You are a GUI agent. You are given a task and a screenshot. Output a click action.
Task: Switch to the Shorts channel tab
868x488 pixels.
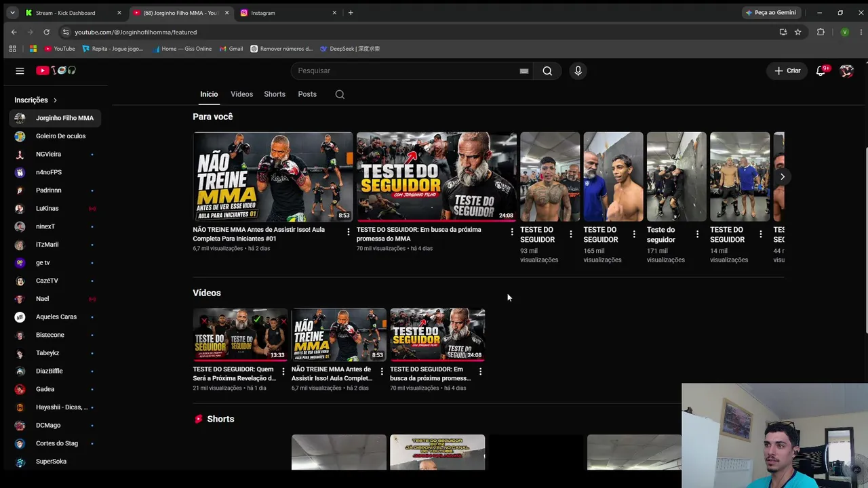point(275,94)
